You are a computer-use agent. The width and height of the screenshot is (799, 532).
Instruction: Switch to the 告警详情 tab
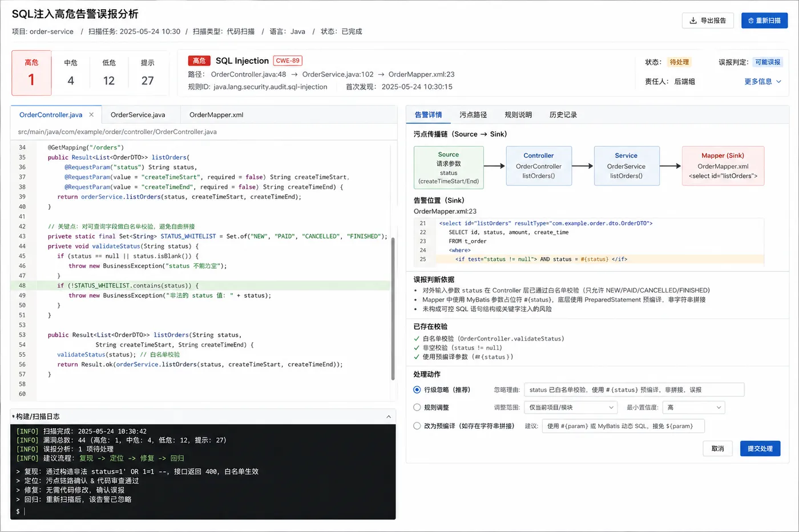(428, 115)
